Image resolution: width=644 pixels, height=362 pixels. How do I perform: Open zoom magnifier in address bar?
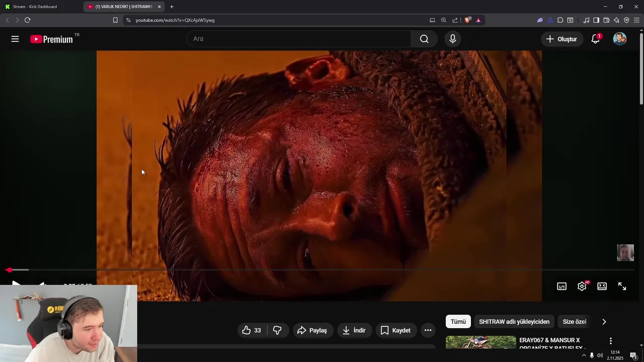[444, 20]
